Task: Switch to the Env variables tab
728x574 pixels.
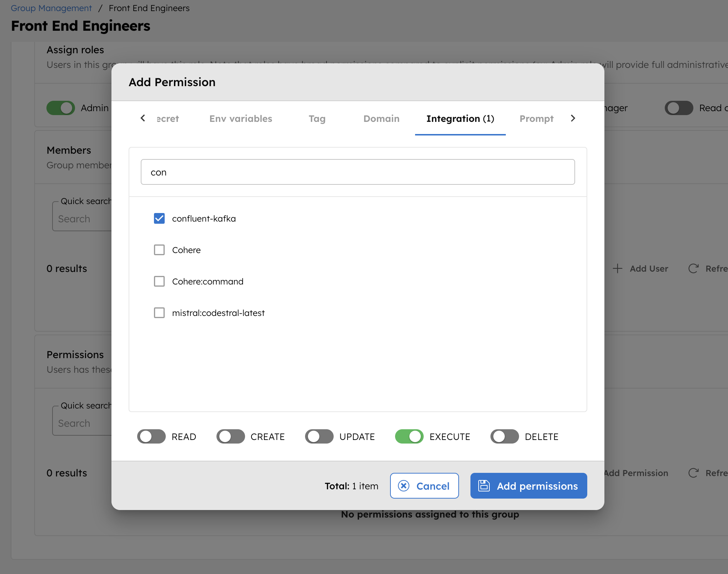Action: 241,119
